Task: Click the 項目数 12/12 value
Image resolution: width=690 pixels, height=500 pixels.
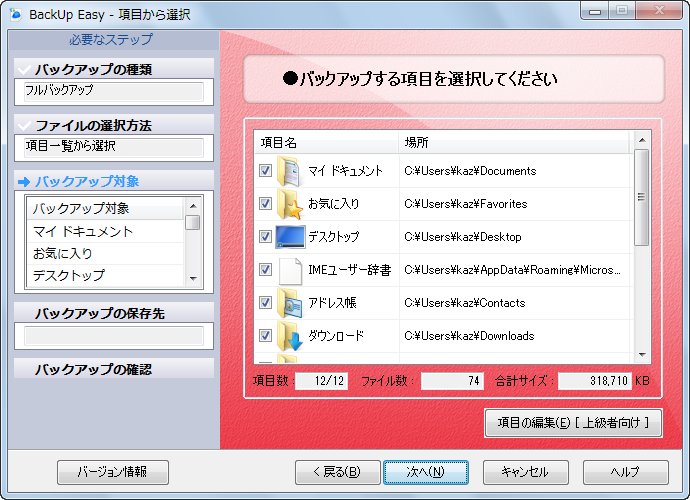Action: tap(321, 381)
